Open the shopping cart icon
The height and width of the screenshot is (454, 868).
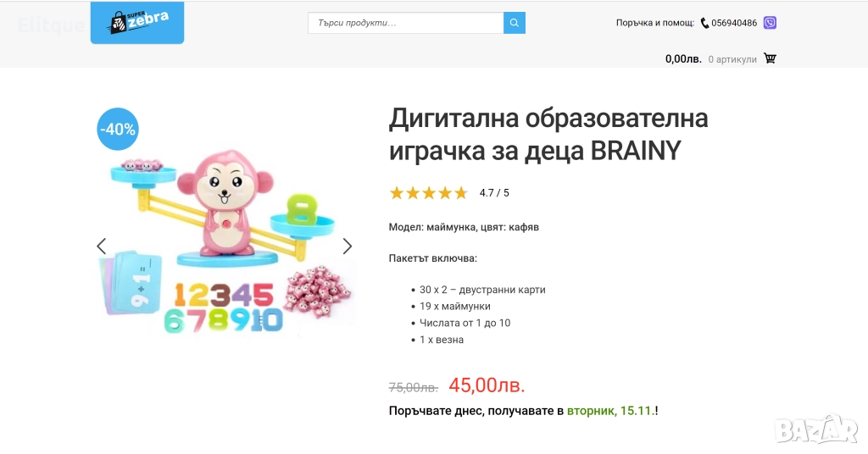point(770,58)
